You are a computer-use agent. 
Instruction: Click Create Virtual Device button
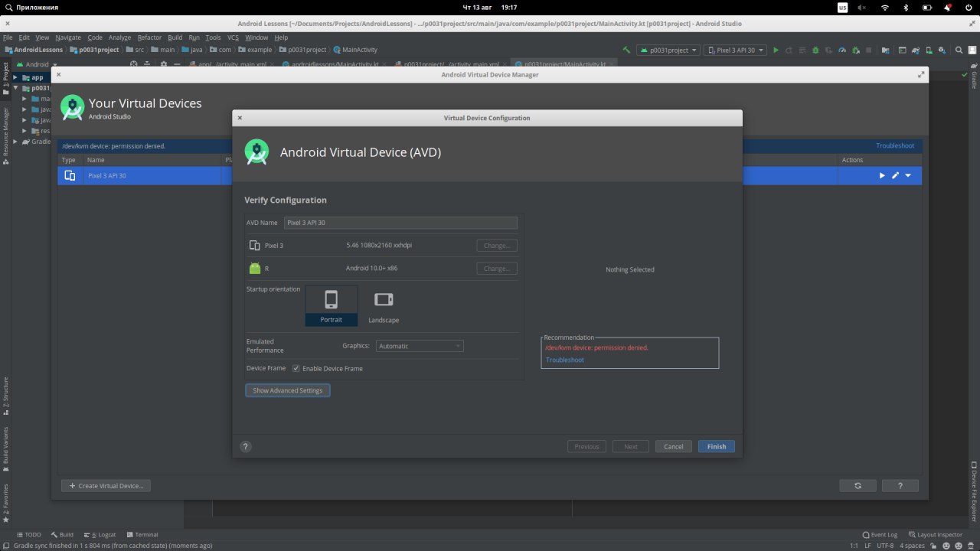pyautogui.click(x=106, y=486)
